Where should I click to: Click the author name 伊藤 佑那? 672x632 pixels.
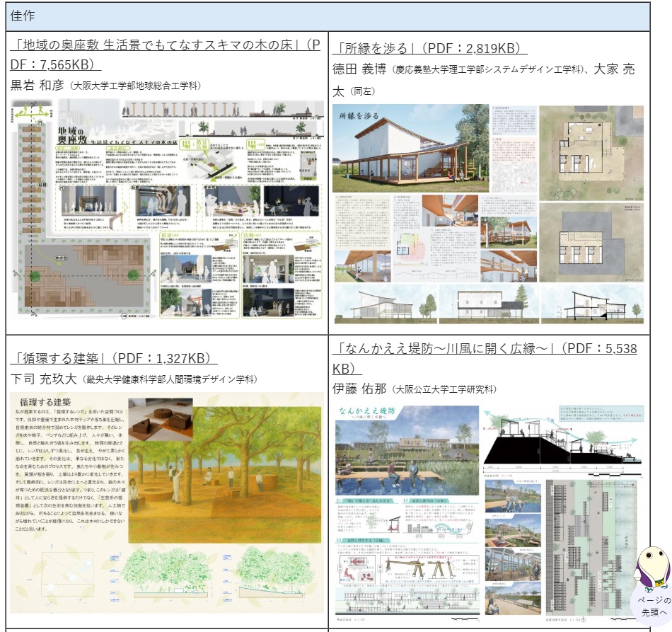coord(361,389)
